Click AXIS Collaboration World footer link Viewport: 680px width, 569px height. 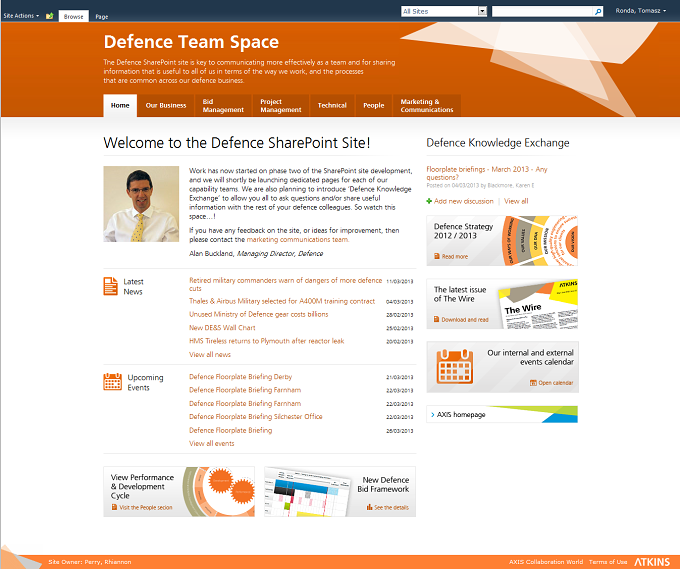pos(546,562)
